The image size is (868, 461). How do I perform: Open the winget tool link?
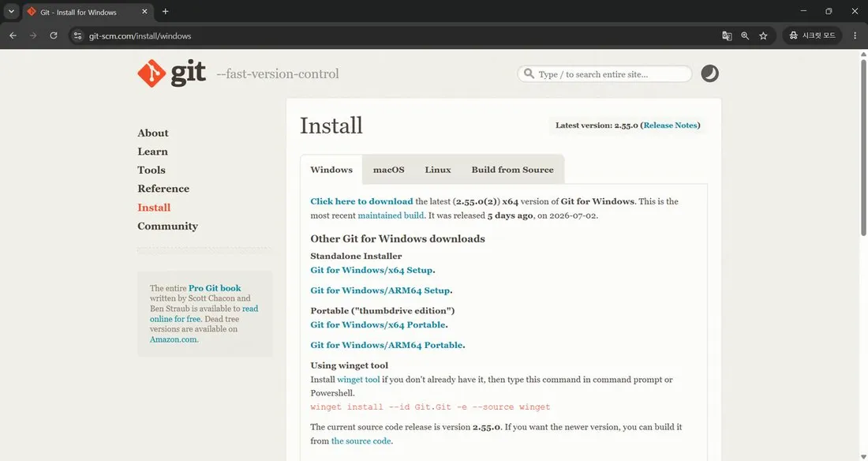click(x=358, y=380)
